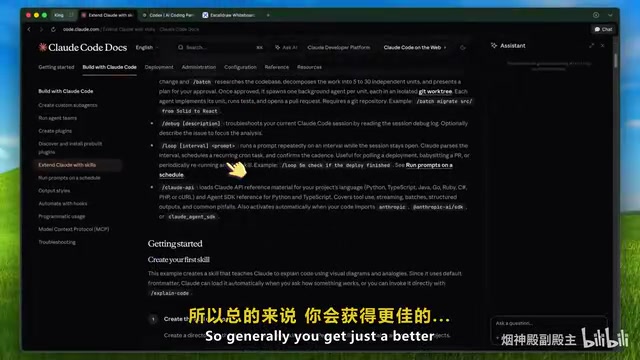Open a new browser tab with plus

click(x=268, y=15)
